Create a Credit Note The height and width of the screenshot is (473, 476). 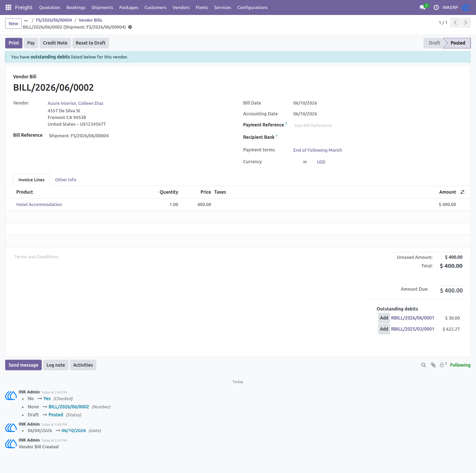55,43
